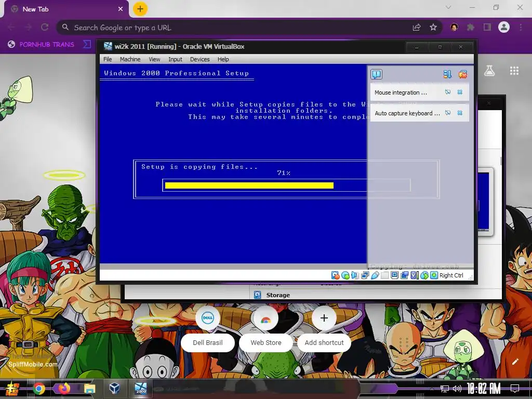Open the Chrome extensions puzzle icon

click(471, 27)
